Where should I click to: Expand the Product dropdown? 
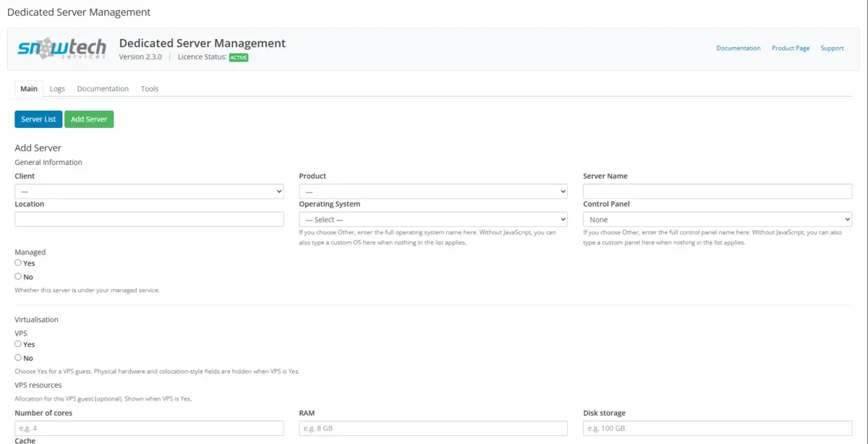433,192
